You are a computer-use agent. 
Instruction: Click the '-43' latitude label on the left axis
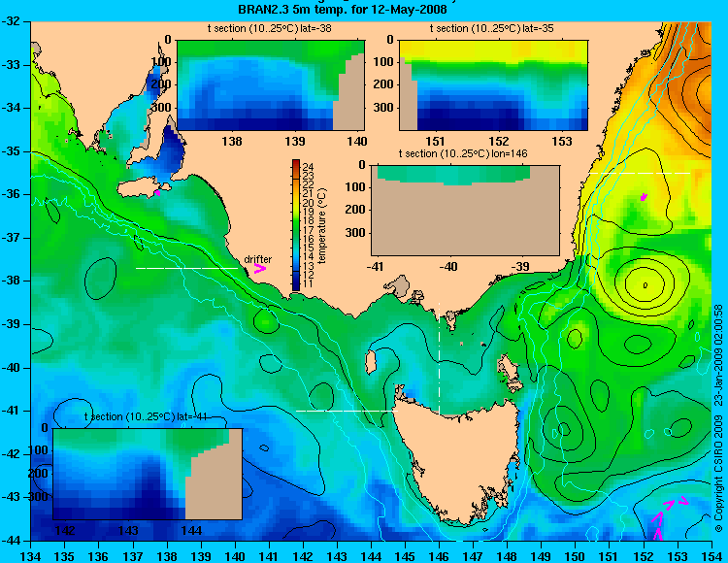click(11, 497)
